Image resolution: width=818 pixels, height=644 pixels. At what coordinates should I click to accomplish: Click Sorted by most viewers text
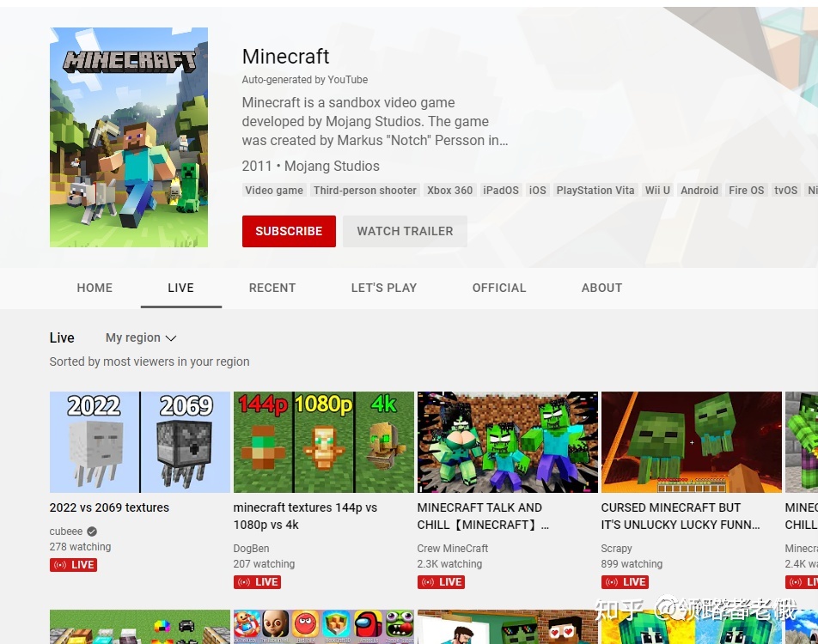150,361
